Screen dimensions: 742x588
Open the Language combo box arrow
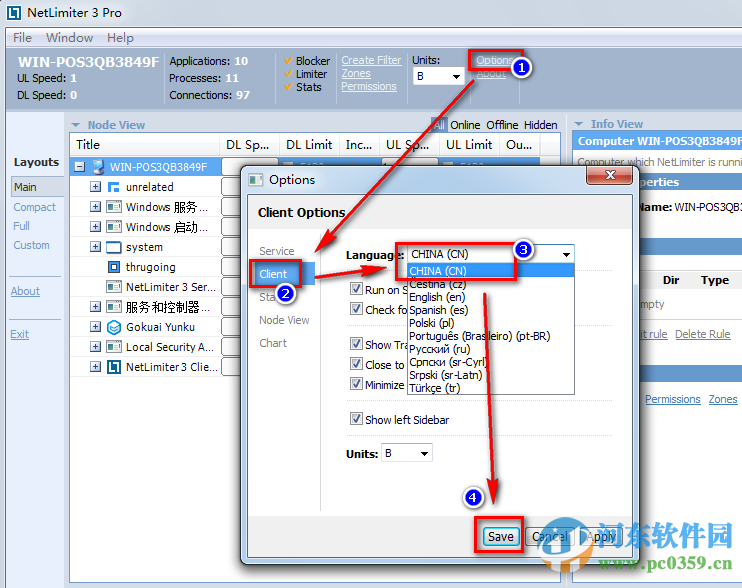click(x=566, y=254)
